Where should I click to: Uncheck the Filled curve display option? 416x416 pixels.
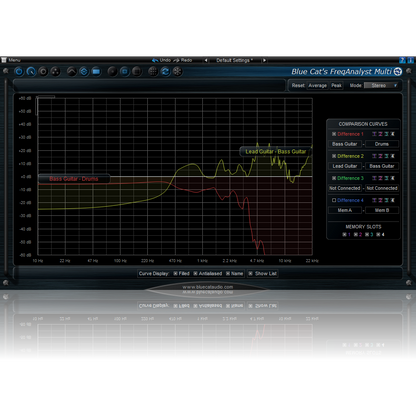(175, 274)
